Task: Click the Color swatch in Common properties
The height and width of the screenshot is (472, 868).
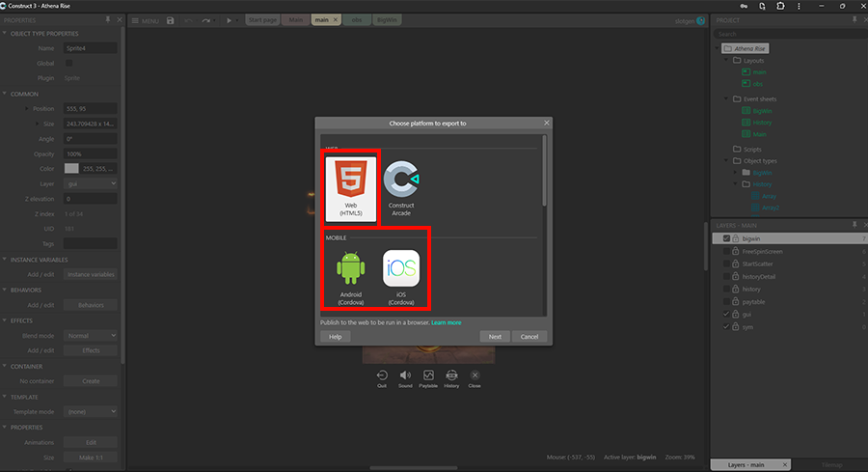Action: click(x=71, y=168)
